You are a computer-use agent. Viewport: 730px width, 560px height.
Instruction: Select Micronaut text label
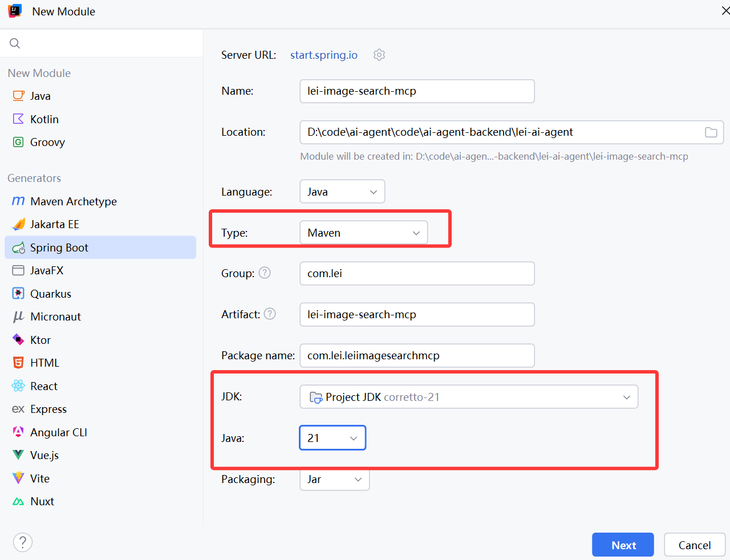(x=55, y=316)
